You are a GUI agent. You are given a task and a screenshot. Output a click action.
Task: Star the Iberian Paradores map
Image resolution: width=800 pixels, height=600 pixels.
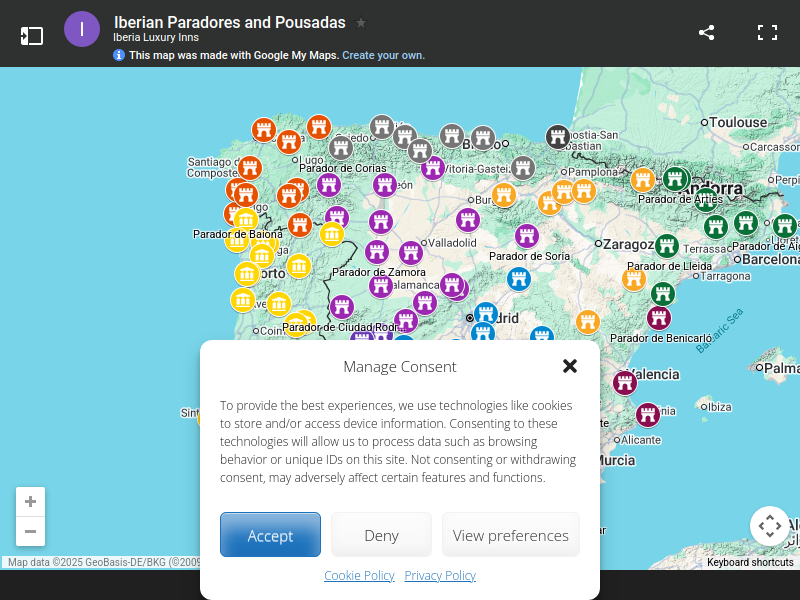pos(361,22)
